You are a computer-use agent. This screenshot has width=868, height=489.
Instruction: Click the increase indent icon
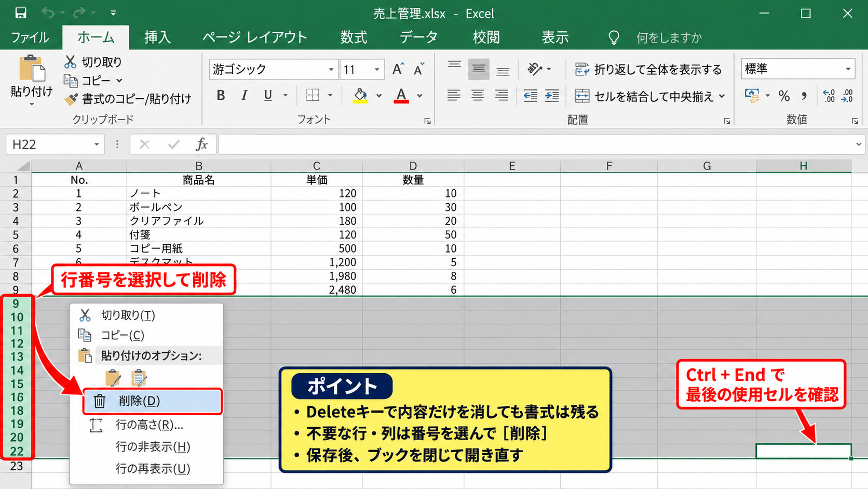pyautogui.click(x=552, y=96)
